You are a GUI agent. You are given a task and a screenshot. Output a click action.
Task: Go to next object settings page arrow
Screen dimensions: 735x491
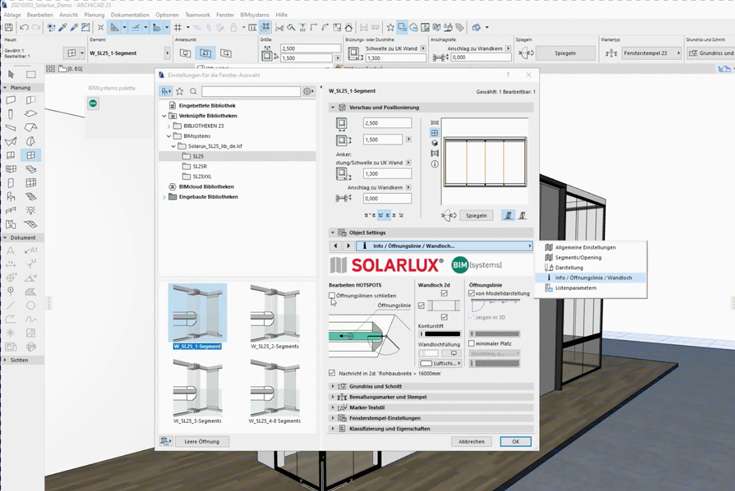click(x=348, y=246)
